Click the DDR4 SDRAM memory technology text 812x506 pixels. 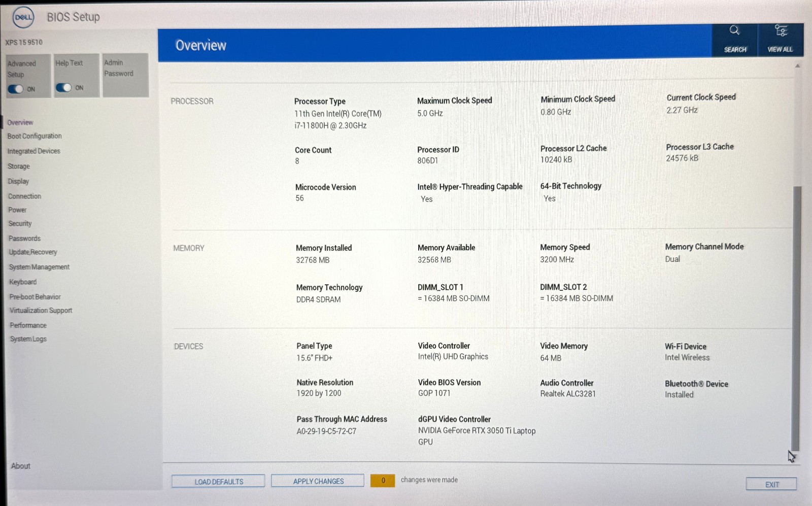click(x=318, y=299)
